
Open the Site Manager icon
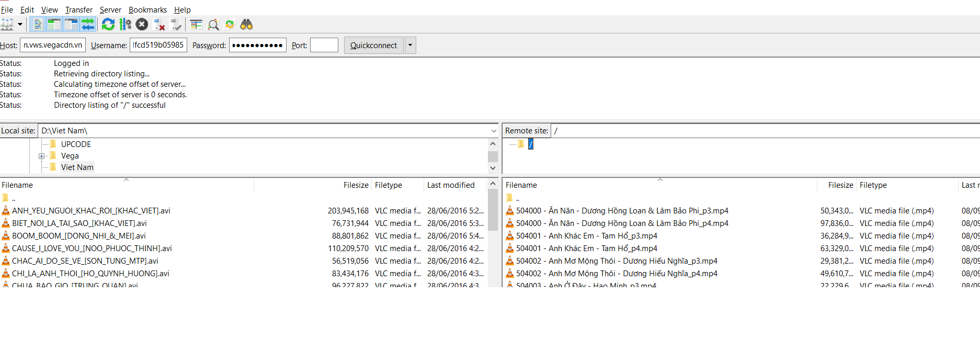click(x=7, y=25)
